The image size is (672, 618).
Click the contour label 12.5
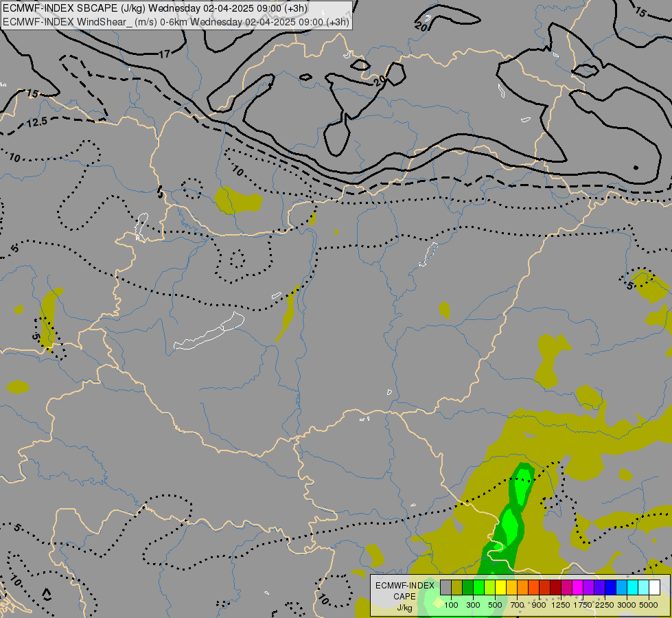click(x=37, y=123)
